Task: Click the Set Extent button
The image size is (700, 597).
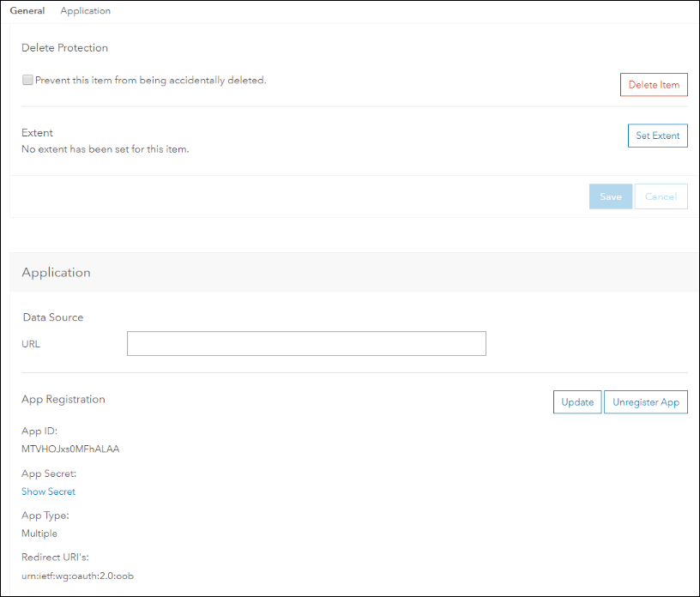Action: click(x=657, y=136)
